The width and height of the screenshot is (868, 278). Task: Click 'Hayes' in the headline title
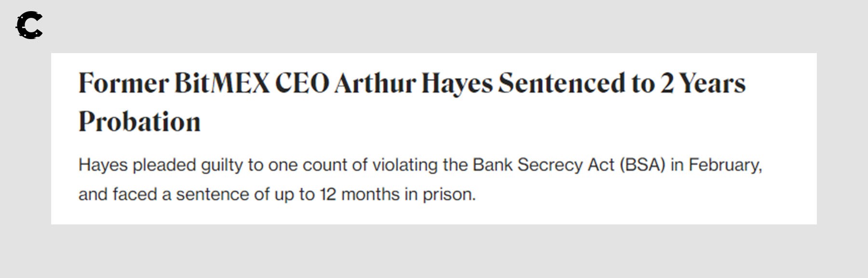pos(457,83)
